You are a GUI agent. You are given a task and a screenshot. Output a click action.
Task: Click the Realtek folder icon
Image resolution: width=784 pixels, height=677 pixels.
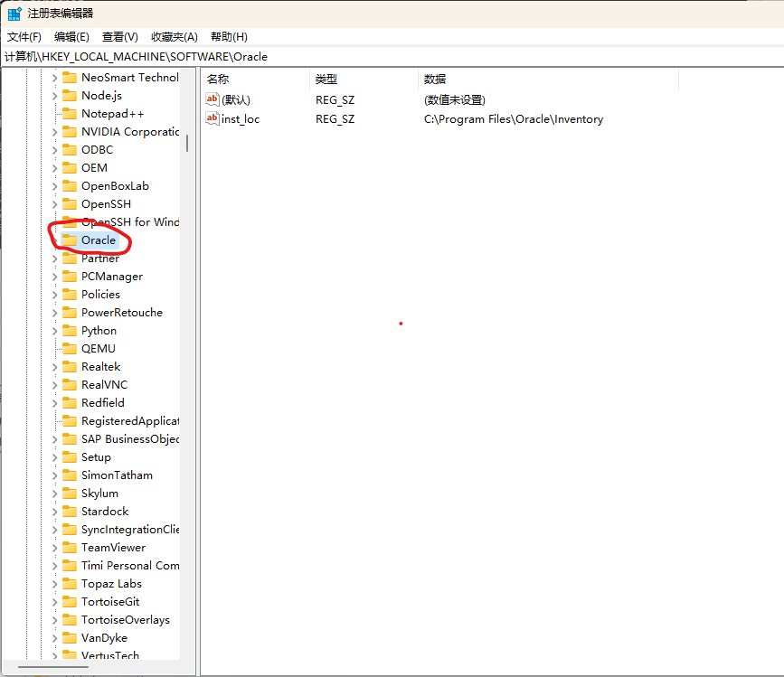point(70,367)
